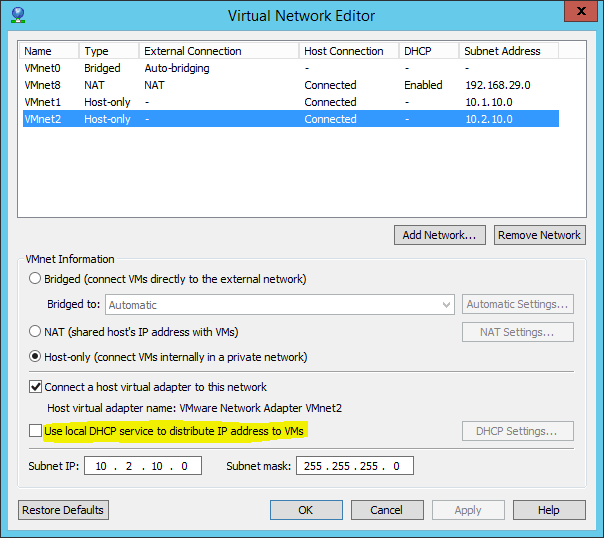Click the 10.1.10.0 subnet address cell
Screen dimensions: 604x538
489,102
